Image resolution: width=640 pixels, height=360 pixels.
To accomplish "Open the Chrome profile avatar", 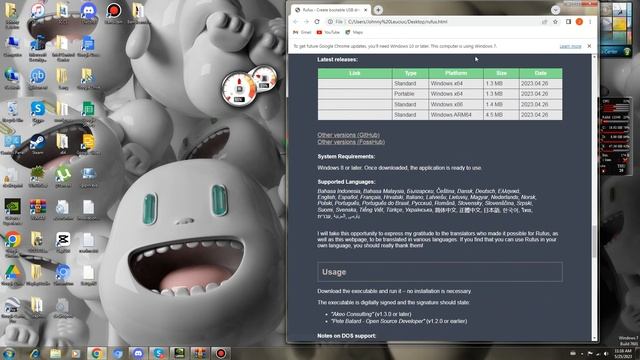I will point(579,22).
